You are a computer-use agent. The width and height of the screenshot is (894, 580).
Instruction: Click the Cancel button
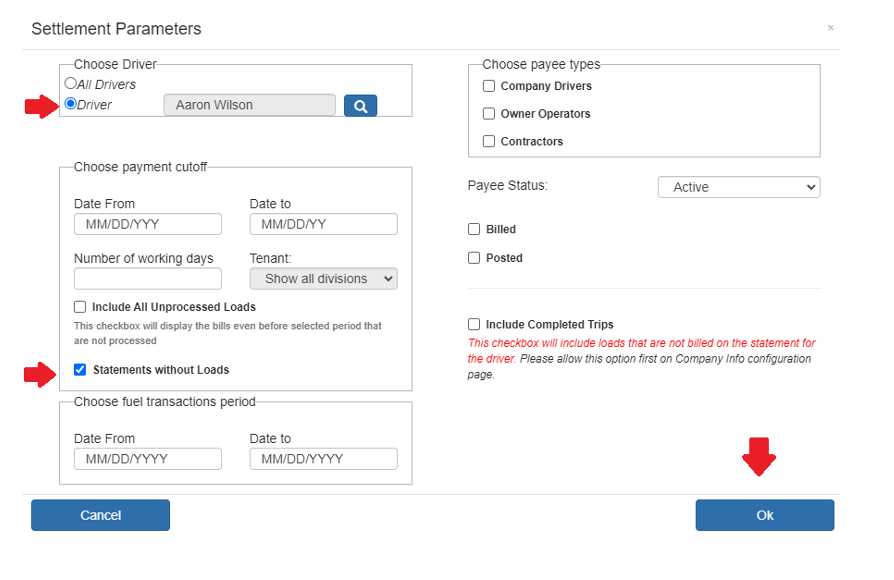100,516
